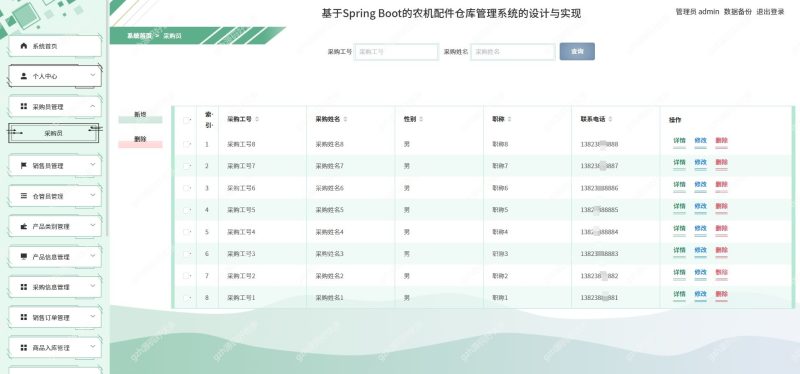Click 修改 for row 采购工号4

(x=701, y=229)
